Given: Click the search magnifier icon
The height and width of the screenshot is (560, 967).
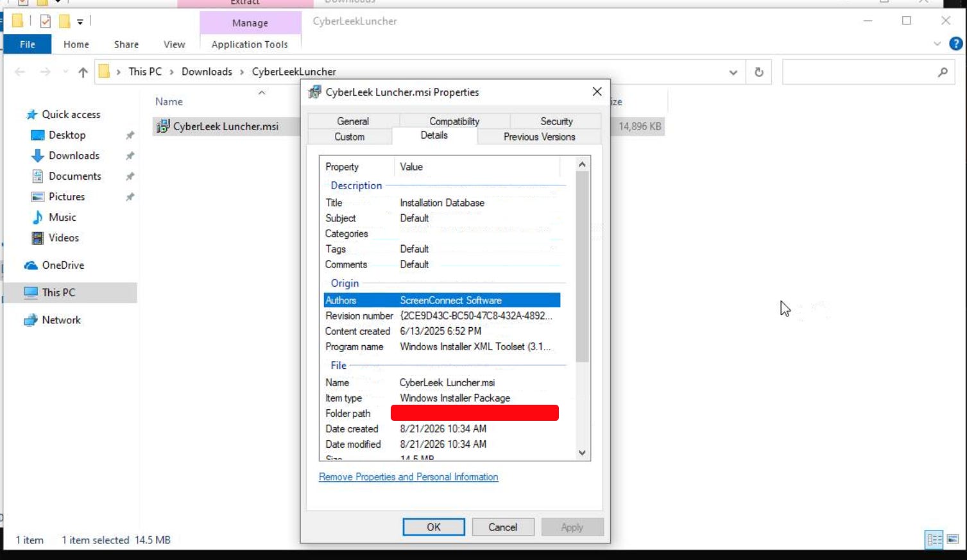Looking at the screenshot, I should 942,72.
